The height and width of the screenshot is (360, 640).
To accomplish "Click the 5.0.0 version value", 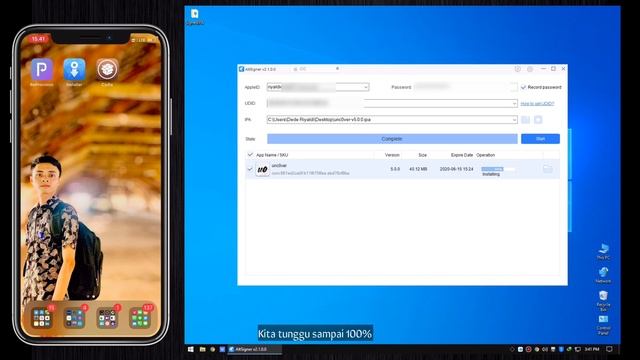I will pyautogui.click(x=395, y=169).
